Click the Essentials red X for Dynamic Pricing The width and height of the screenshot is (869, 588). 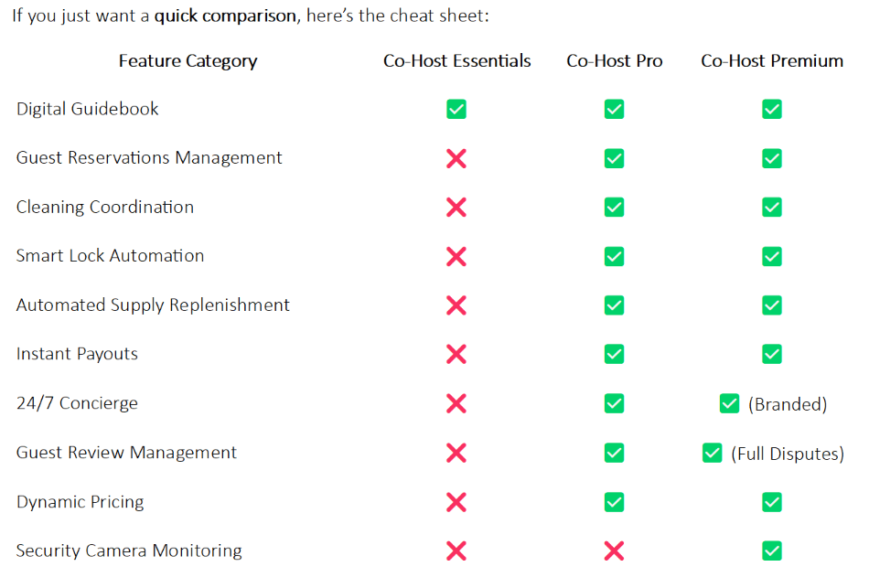(456, 502)
